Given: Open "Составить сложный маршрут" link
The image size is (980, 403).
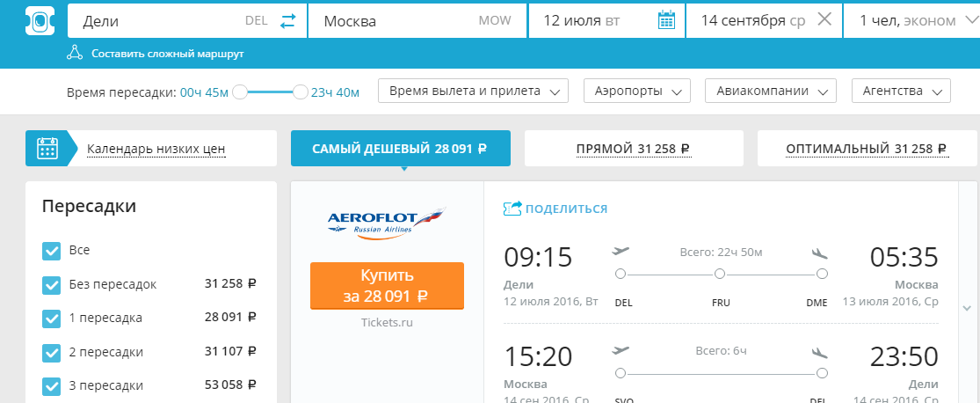Looking at the screenshot, I should point(167,54).
